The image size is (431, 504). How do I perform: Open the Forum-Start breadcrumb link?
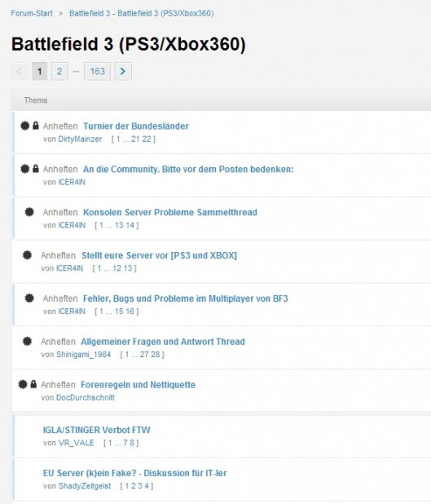click(32, 13)
